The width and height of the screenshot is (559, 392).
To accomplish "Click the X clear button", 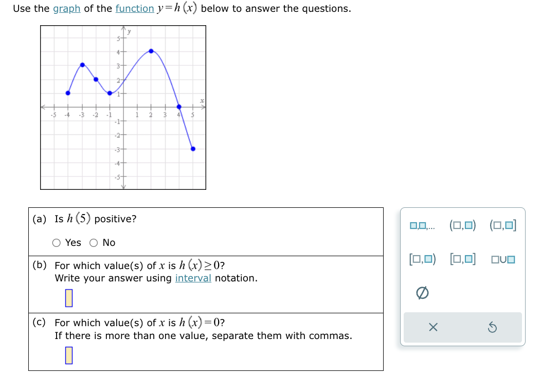I will 434,327.
